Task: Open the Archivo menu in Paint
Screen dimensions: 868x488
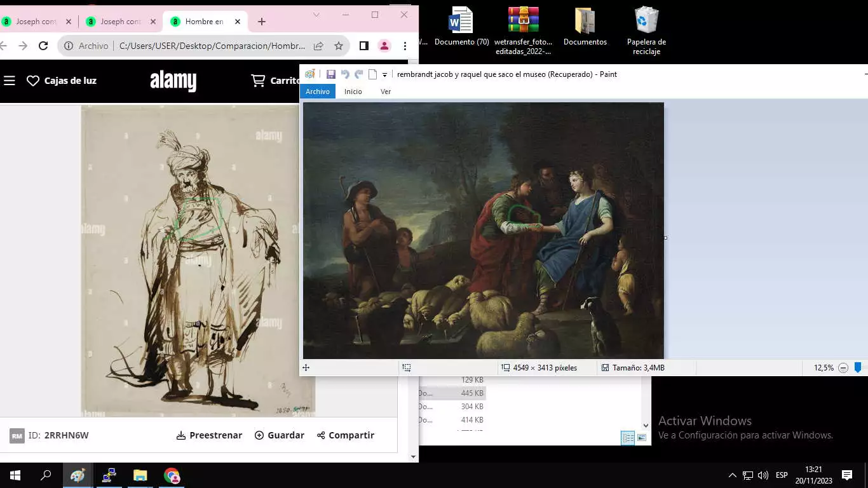Action: 318,91
